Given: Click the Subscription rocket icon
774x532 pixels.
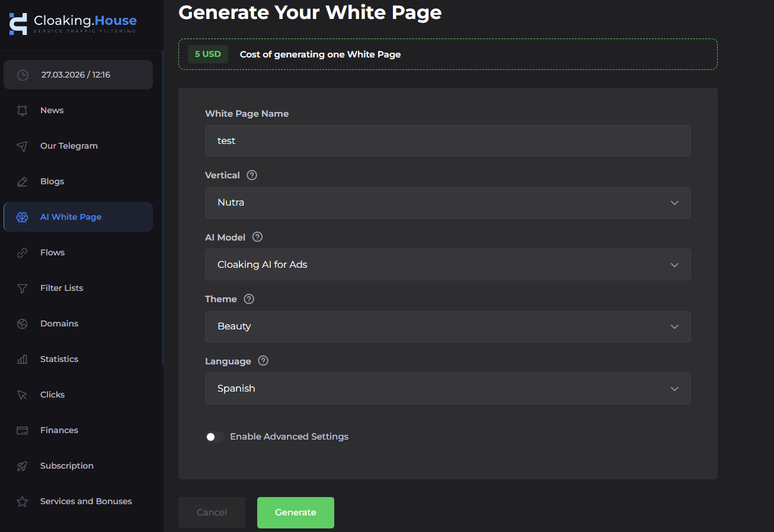Looking at the screenshot, I should [22, 466].
